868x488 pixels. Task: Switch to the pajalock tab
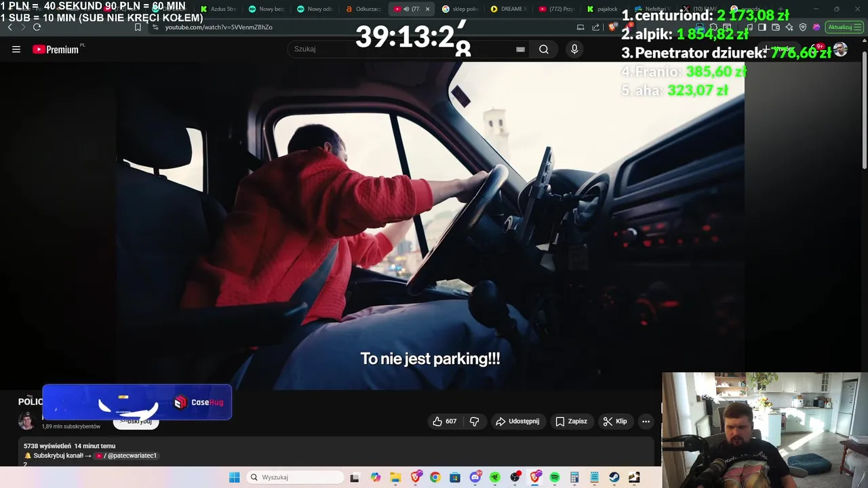click(x=605, y=9)
